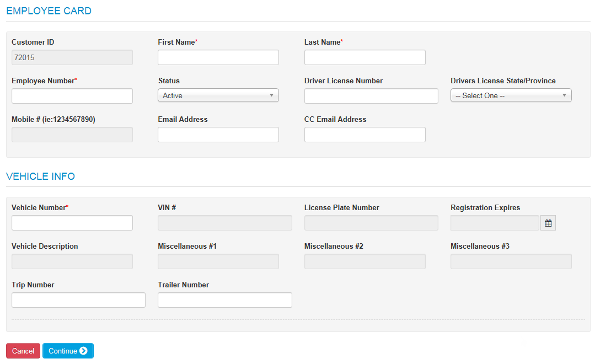Open the Status dropdown
The width and height of the screenshot is (595, 364).
218,95
